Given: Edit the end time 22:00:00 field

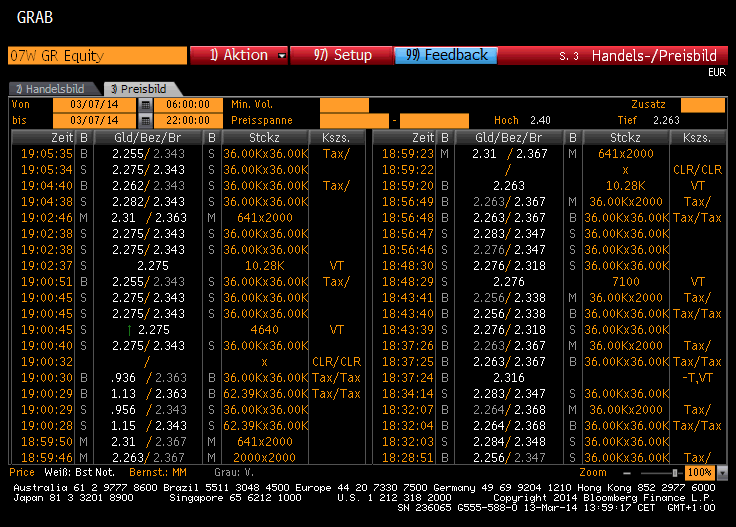Looking at the screenshot, I should point(188,121).
